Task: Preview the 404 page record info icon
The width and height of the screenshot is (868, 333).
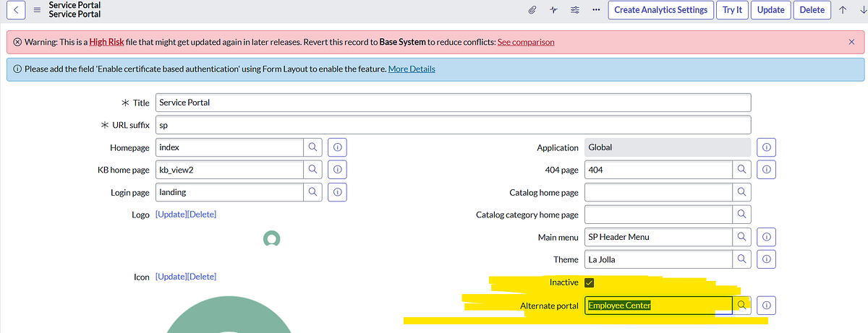Action: point(767,170)
